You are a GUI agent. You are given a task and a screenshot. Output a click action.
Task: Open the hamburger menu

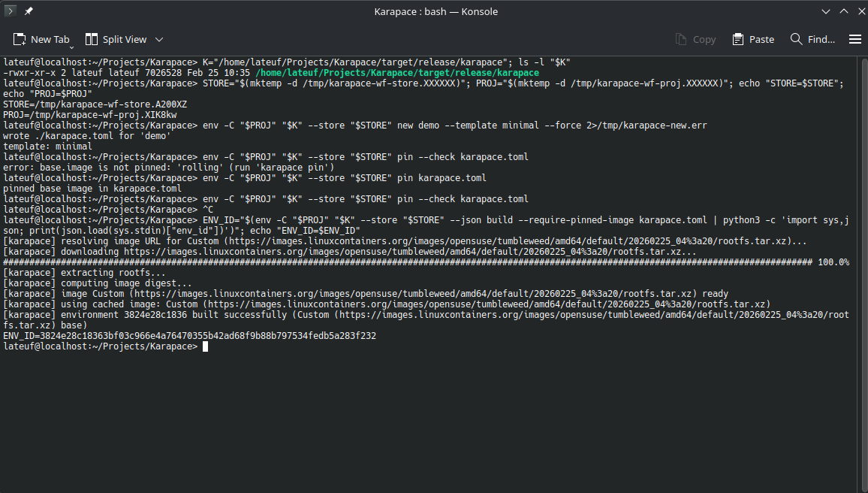click(x=854, y=39)
